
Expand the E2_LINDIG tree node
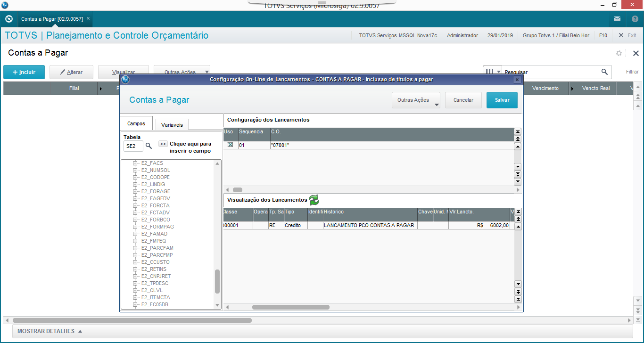[x=135, y=185]
